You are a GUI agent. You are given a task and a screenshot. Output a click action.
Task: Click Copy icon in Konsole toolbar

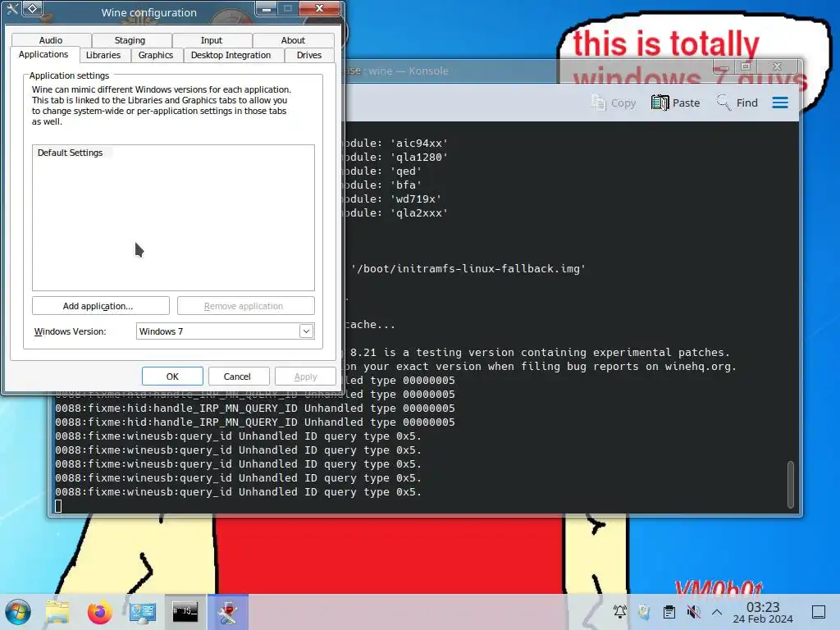[x=614, y=103]
